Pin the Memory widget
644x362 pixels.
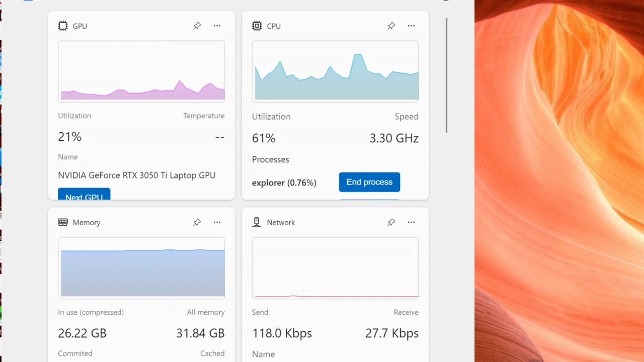point(197,222)
